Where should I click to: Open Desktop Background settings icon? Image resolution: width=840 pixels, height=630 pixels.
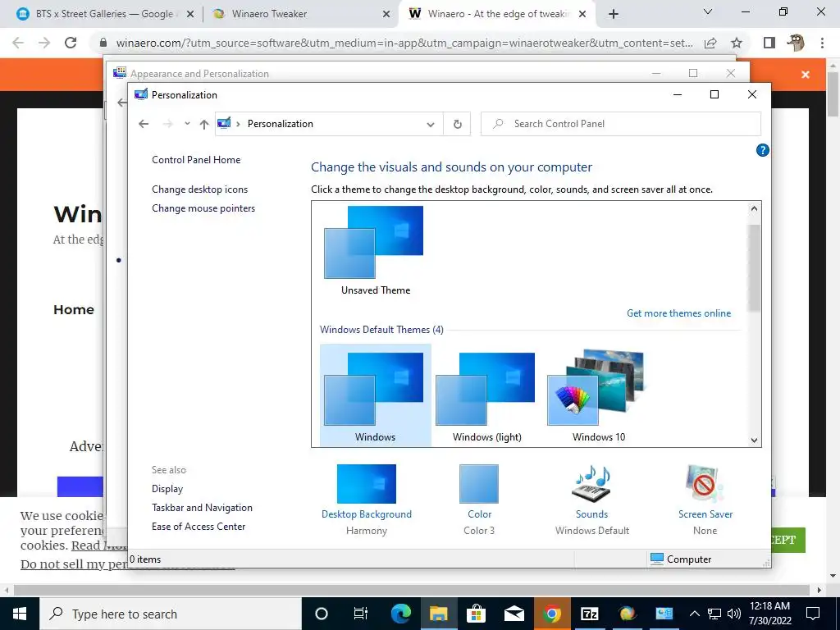[367, 484]
